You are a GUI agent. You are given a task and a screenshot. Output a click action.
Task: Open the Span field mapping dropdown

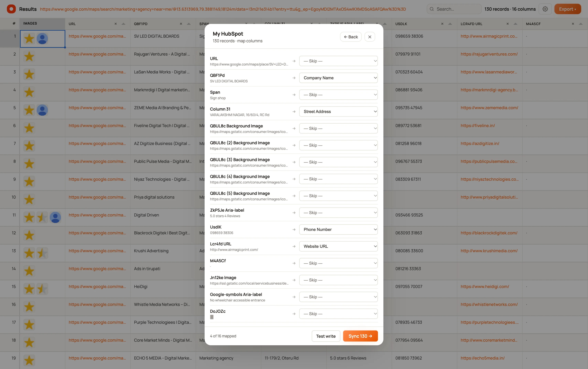338,95
